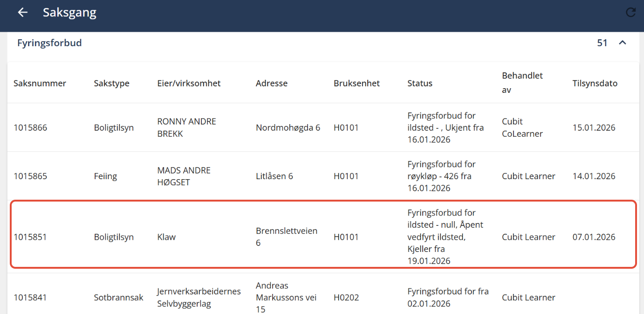Click the Status column header
Image resolution: width=644 pixels, height=314 pixels.
420,84
